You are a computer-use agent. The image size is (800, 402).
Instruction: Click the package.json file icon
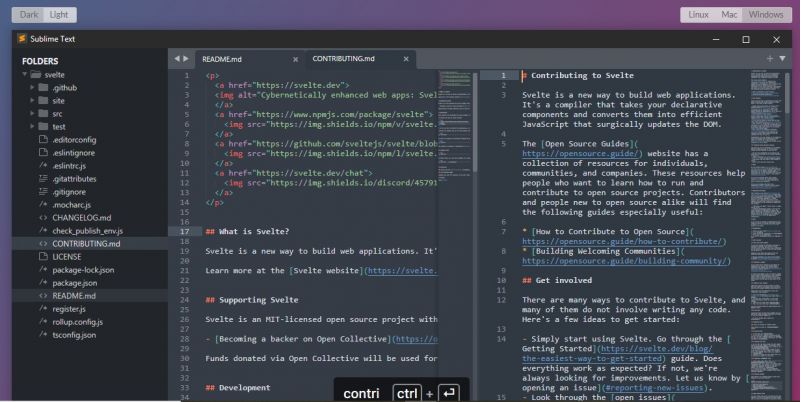43,283
